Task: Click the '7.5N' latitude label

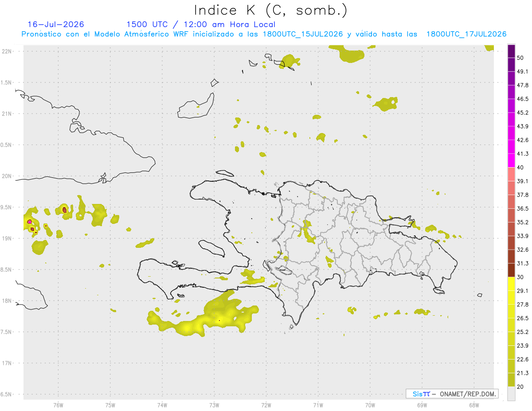Action: (x=6, y=332)
